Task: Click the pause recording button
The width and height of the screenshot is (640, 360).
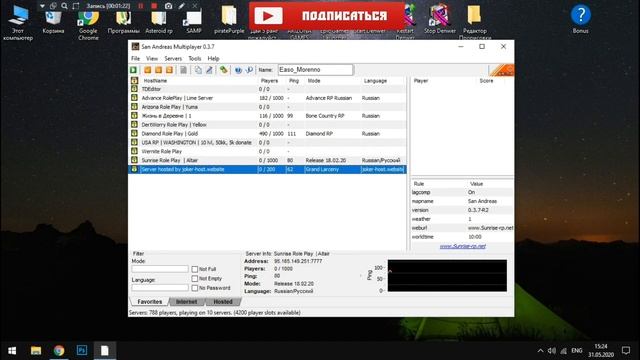Action: (141, 6)
